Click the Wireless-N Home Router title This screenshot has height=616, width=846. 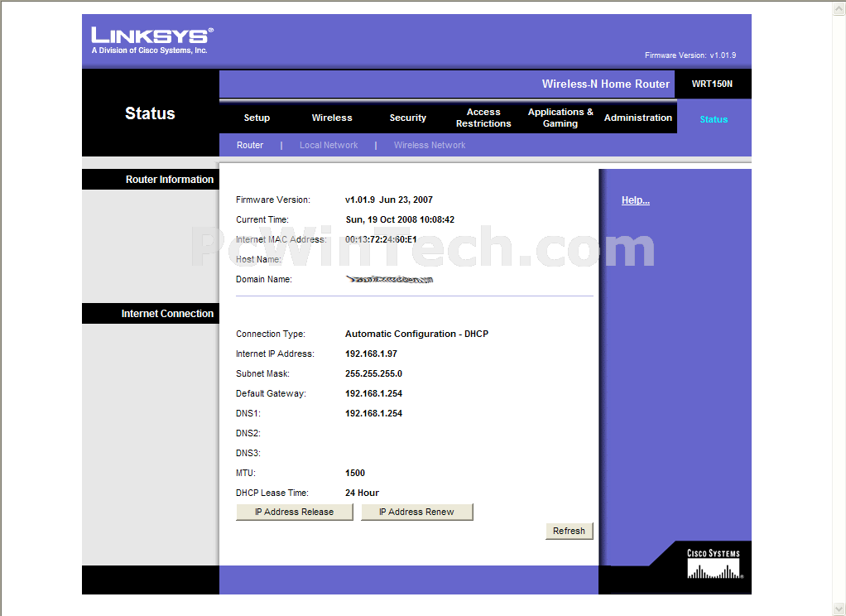pos(605,84)
